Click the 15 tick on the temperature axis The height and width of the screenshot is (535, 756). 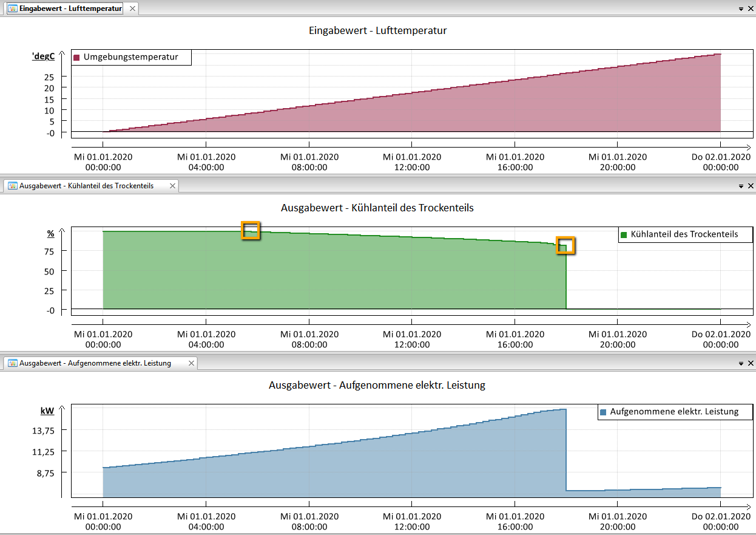tap(50, 99)
